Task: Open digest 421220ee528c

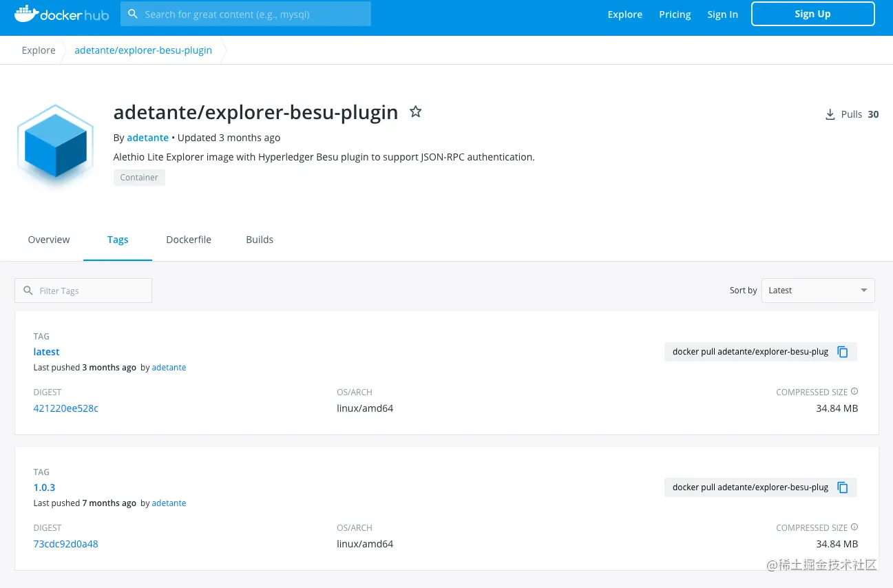Action: 66,408
